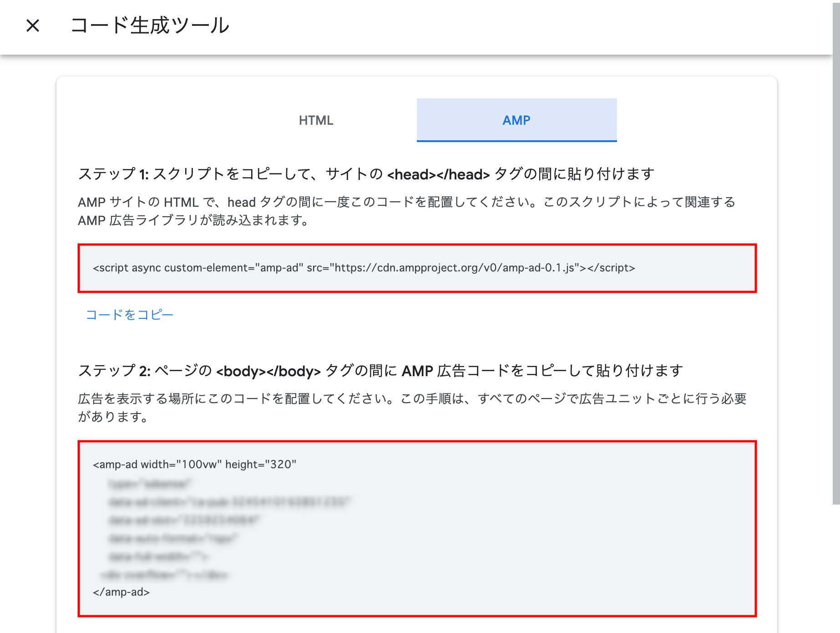Viewport: 840px width, 633px height.
Task: Switch to the HTML tab
Action: point(316,120)
